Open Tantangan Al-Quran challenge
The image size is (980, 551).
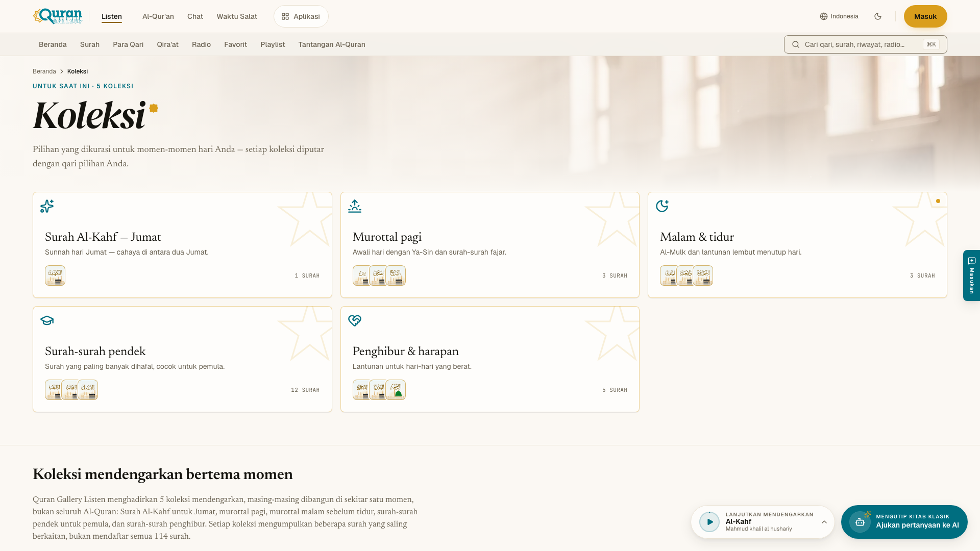[x=332, y=44]
